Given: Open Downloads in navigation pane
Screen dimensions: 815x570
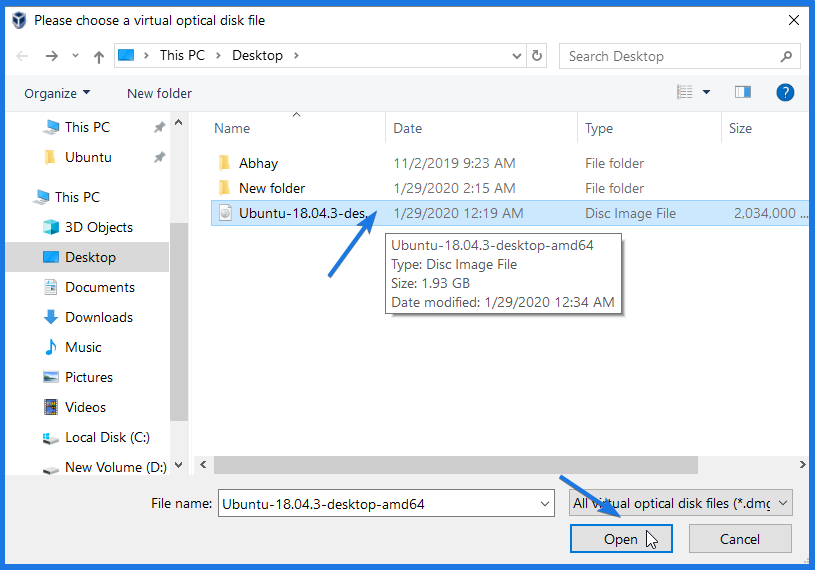Looking at the screenshot, I should point(99,317).
